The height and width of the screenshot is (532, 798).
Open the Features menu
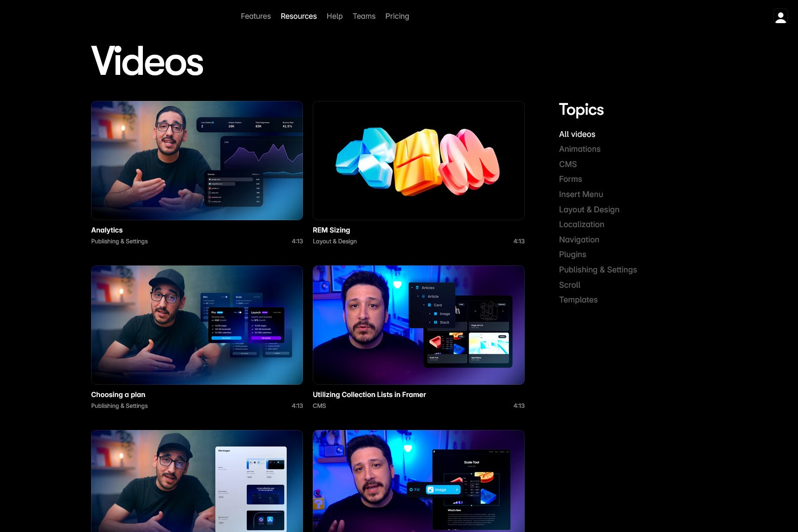pyautogui.click(x=256, y=16)
